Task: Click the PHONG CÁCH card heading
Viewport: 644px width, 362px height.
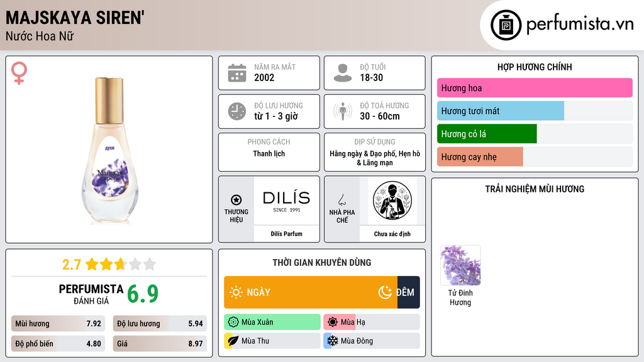Action: click(x=269, y=142)
